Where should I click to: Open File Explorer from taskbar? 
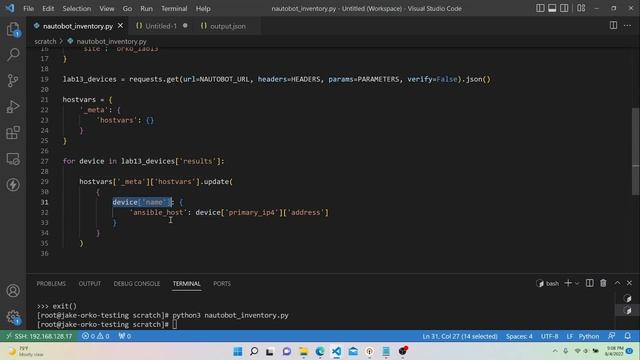point(303,351)
